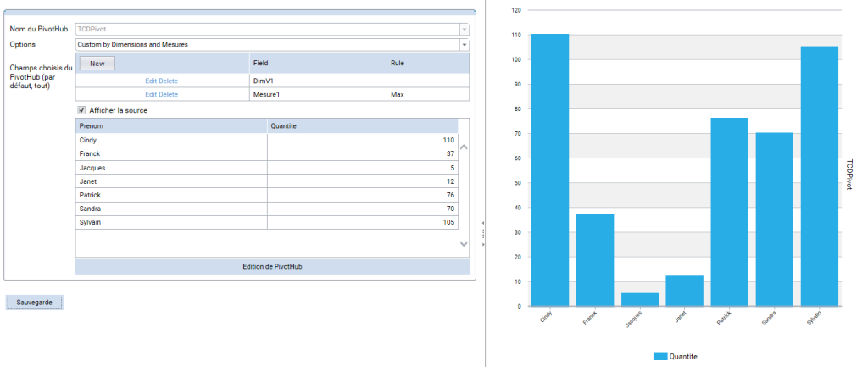The image size is (868, 367).
Task: Click the TCDPivot vertical chart title
Action: click(849, 175)
